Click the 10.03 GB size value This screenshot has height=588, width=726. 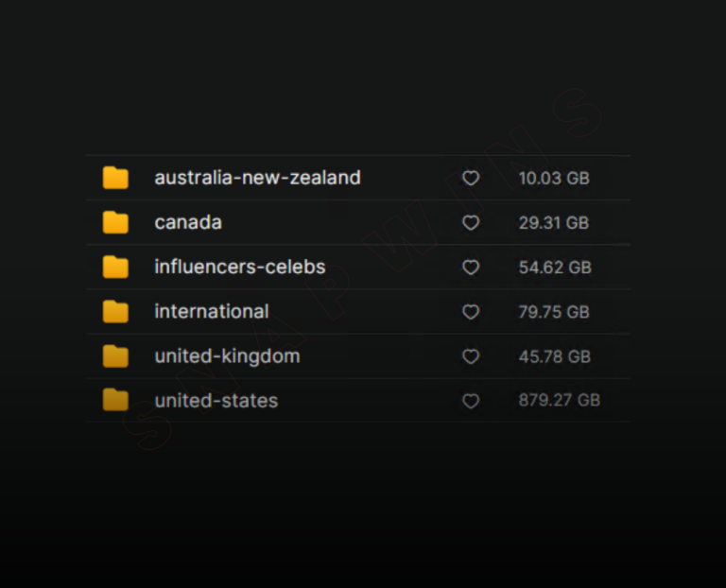(554, 178)
